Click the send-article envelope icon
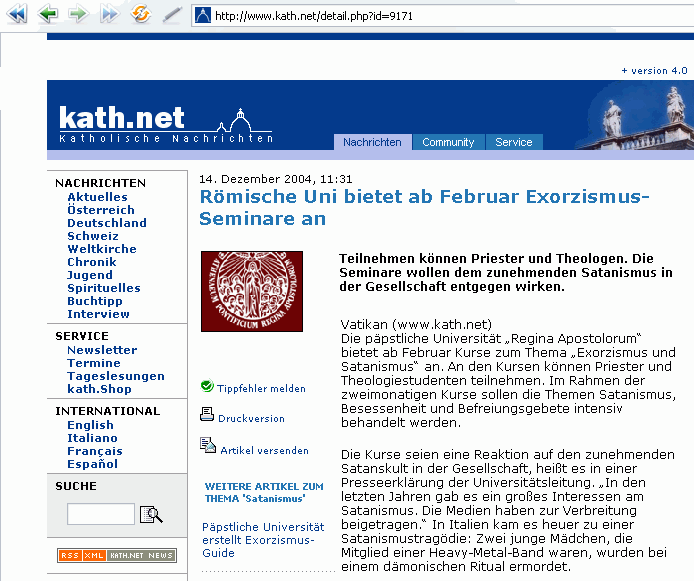Image resolution: width=694 pixels, height=581 pixels. click(208, 445)
